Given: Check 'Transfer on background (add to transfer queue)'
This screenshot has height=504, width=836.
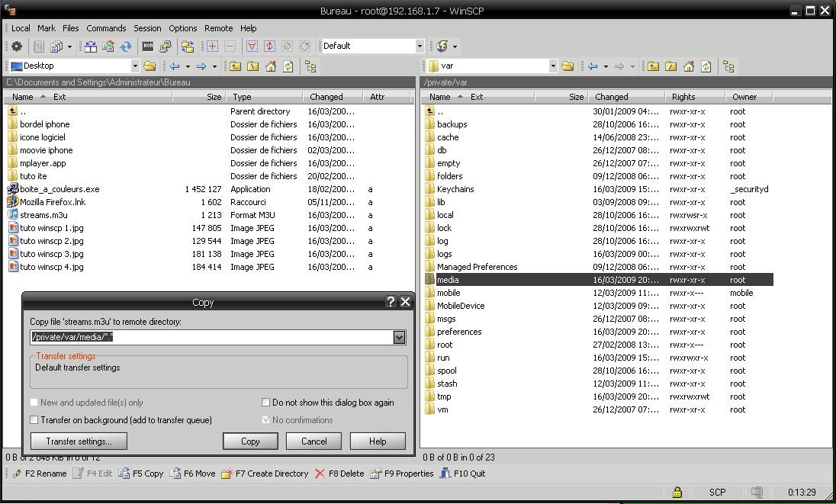Looking at the screenshot, I should point(34,419).
